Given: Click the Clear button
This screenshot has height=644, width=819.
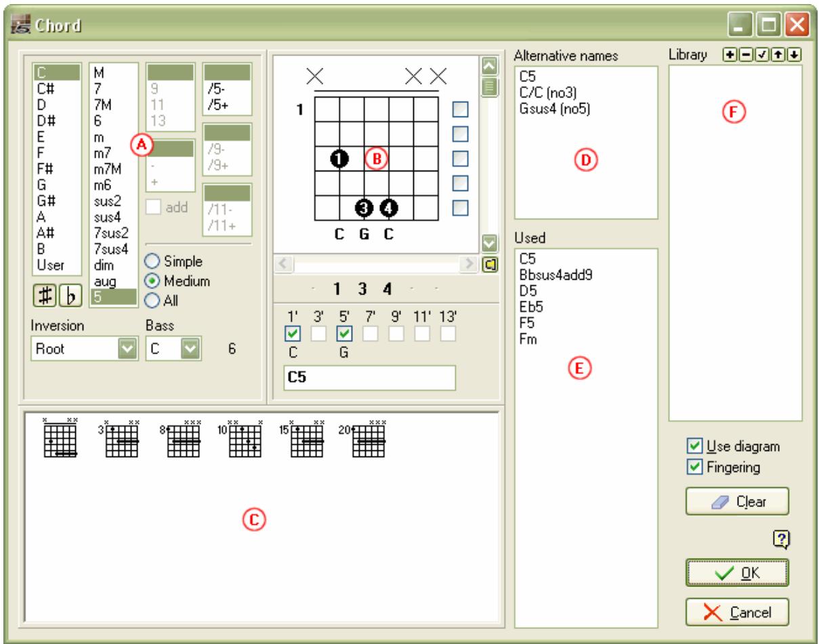Looking at the screenshot, I should pos(737,502).
